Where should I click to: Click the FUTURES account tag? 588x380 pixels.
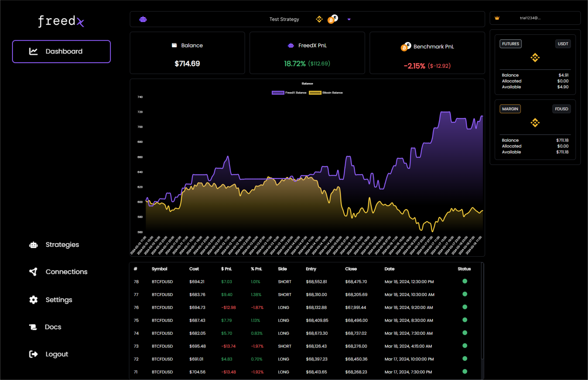(510, 44)
